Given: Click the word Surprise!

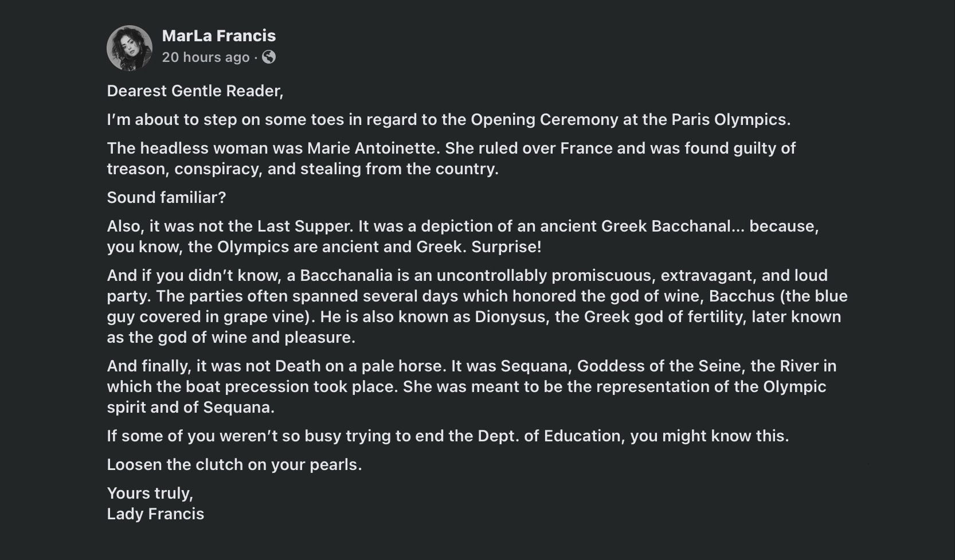Looking at the screenshot, I should (x=506, y=247).
